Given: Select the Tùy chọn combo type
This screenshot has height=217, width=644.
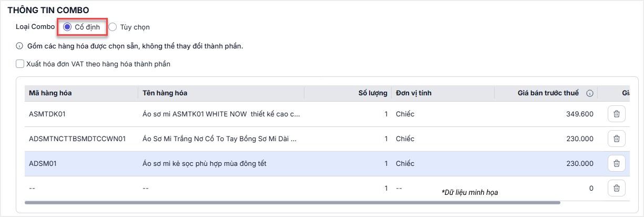Looking at the screenshot, I should [x=113, y=27].
